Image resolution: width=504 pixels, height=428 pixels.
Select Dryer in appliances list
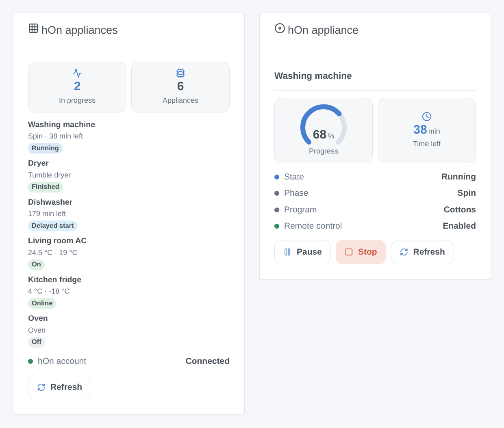tap(38, 163)
